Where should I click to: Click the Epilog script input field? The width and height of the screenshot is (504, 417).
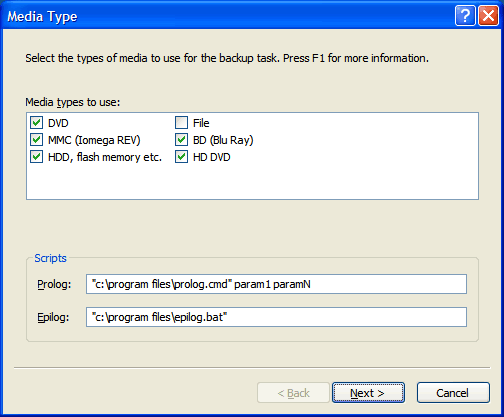coord(276,317)
